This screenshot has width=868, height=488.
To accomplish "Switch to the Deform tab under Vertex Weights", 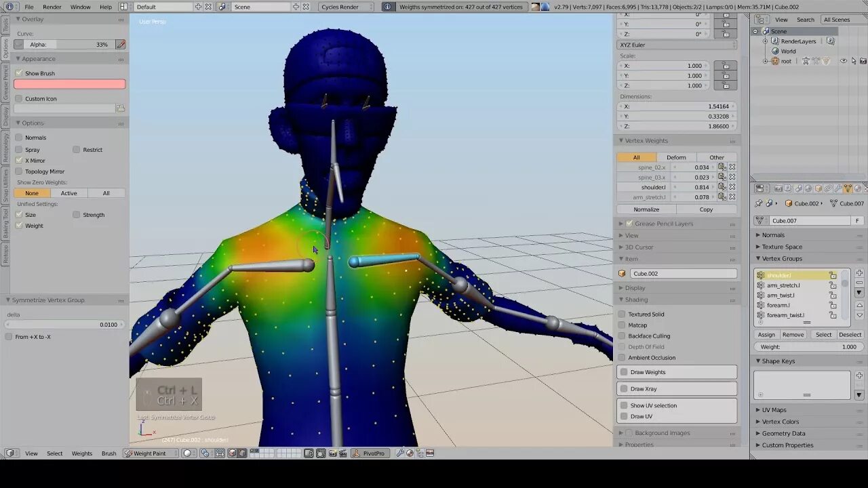I will [676, 157].
